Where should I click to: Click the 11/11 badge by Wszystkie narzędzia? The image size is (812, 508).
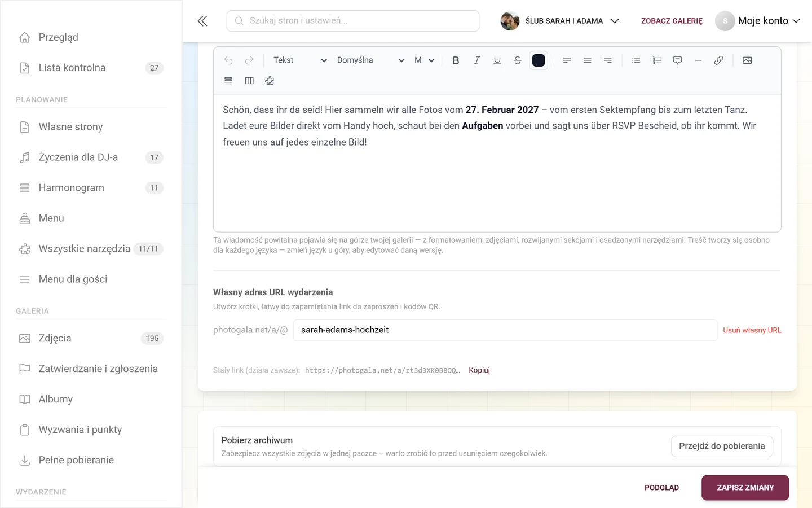[148, 249]
